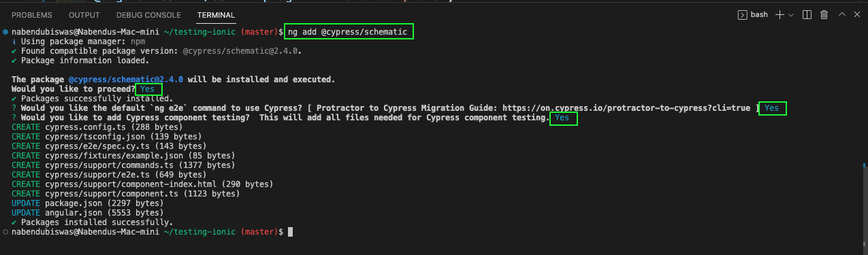Click the bash terminal shell icon
868x255 pixels.
[x=743, y=14]
